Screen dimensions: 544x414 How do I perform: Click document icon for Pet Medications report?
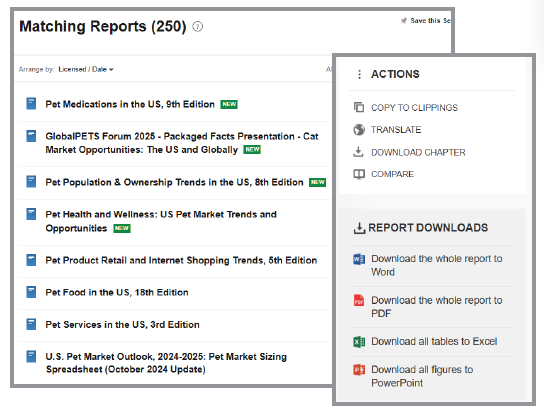(x=31, y=103)
